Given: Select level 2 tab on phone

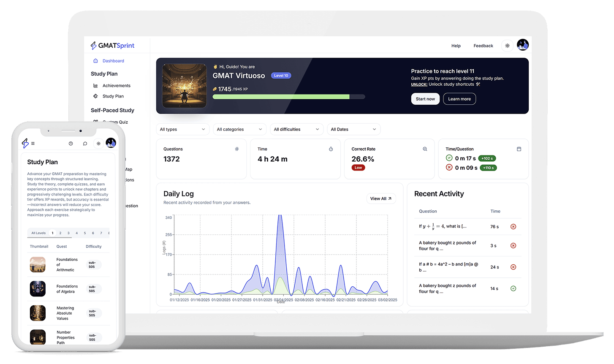Looking at the screenshot, I should (x=60, y=233).
